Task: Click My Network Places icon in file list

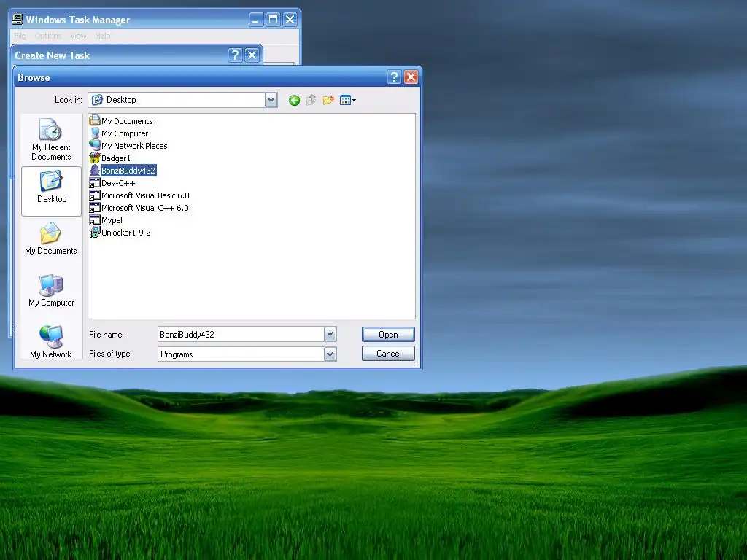Action: (95, 145)
